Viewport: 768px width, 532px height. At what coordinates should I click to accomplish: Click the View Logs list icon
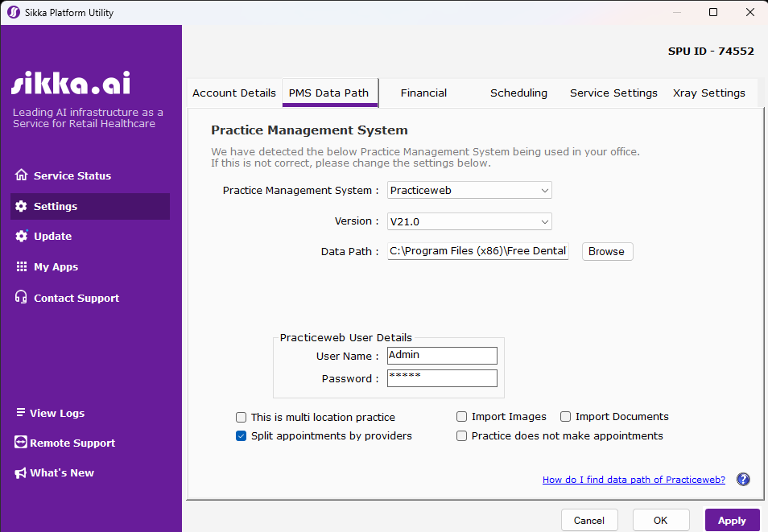point(21,412)
